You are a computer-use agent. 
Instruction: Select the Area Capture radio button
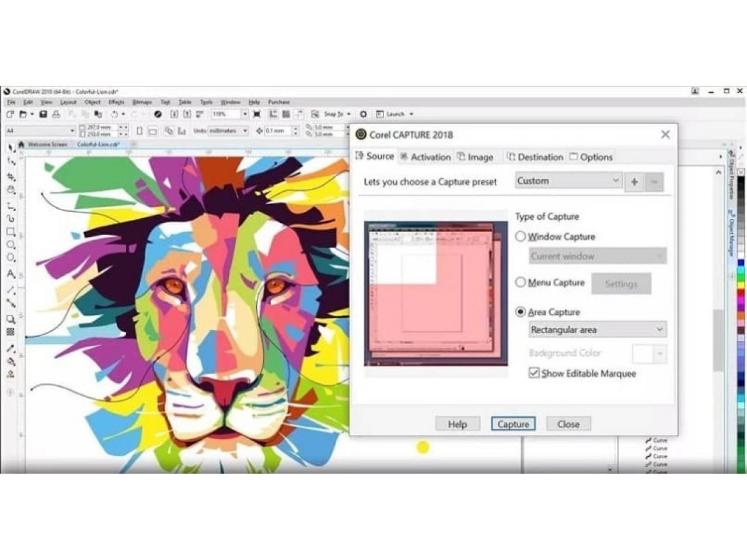click(521, 312)
